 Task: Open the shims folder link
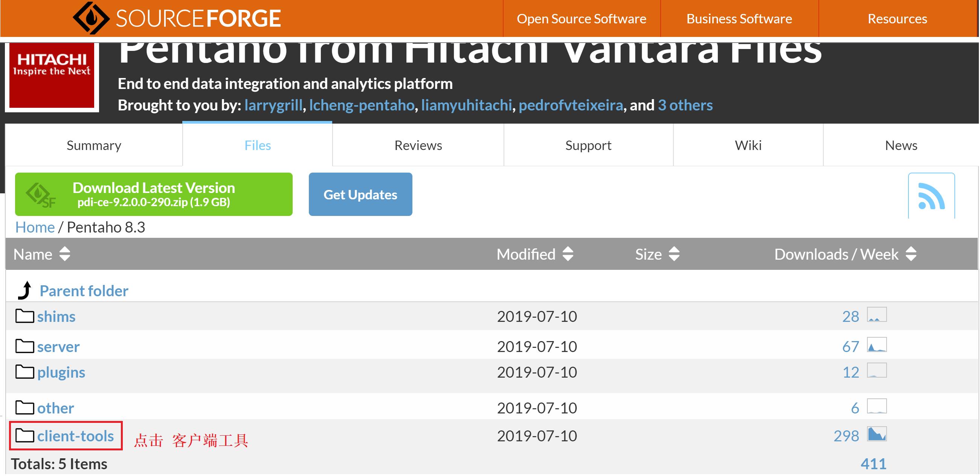click(x=56, y=317)
